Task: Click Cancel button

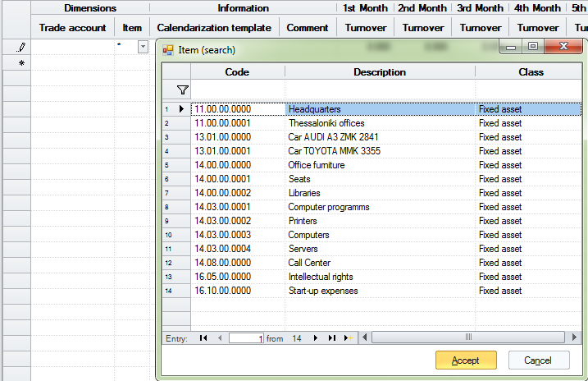Action: pos(539,360)
